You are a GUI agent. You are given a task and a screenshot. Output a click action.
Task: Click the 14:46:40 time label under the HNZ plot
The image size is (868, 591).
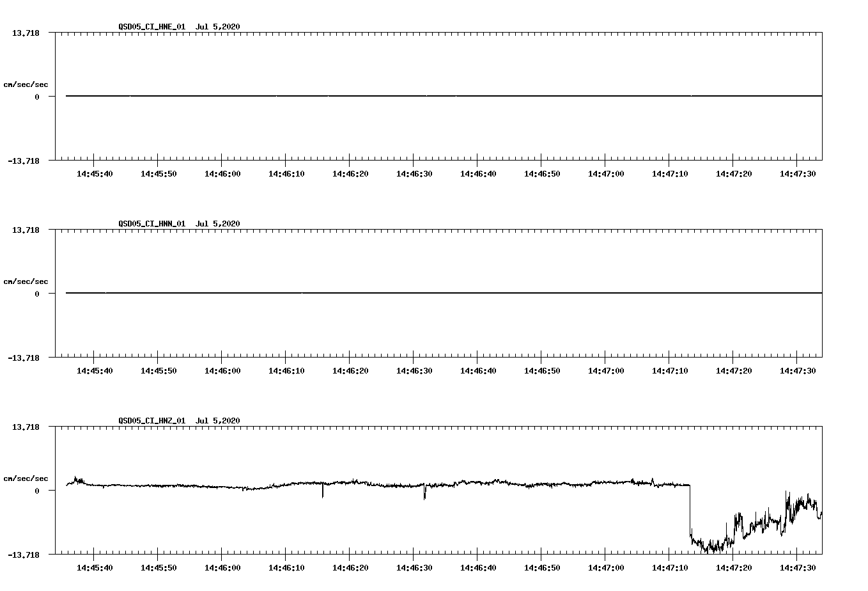coord(478,567)
